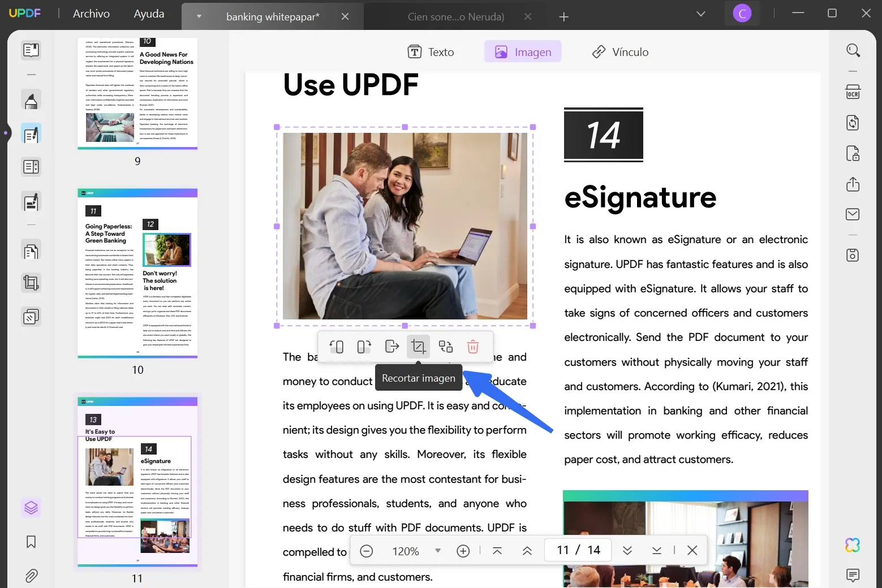Expand the left edge panel handle
This screenshot has width=882, height=588.
(x=5, y=133)
